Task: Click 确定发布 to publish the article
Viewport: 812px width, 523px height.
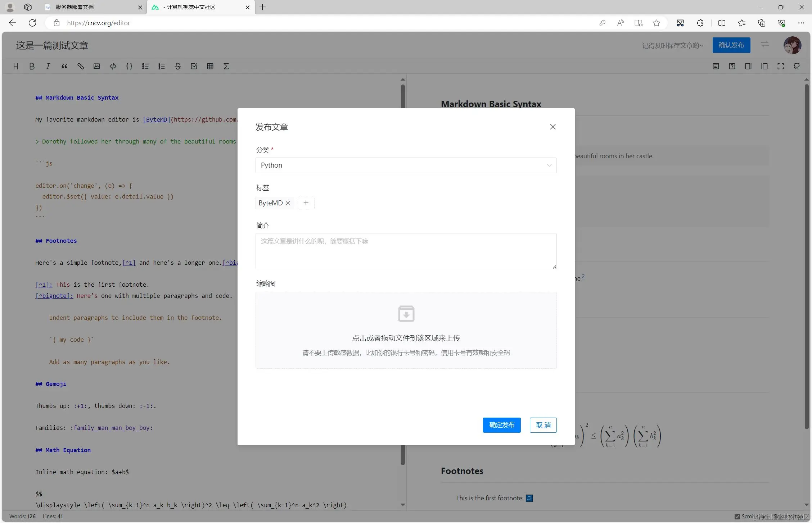Action: click(501, 425)
